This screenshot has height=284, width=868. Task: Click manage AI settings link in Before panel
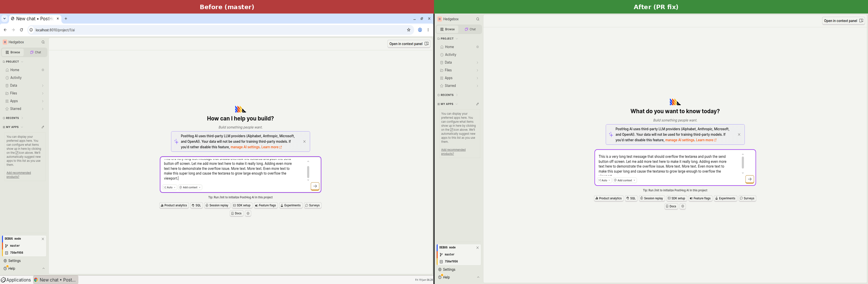click(x=245, y=147)
